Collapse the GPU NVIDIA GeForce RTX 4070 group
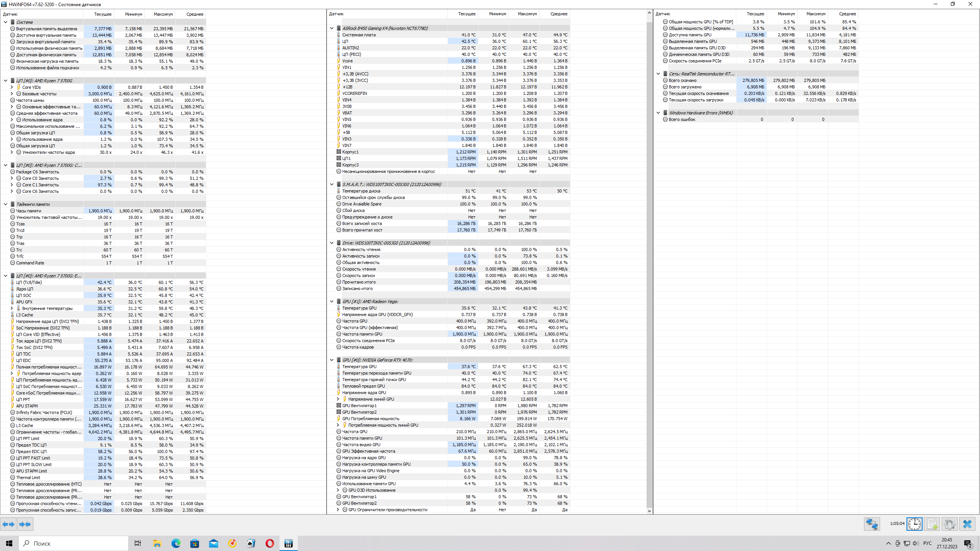The width and height of the screenshot is (980, 551). [x=332, y=360]
